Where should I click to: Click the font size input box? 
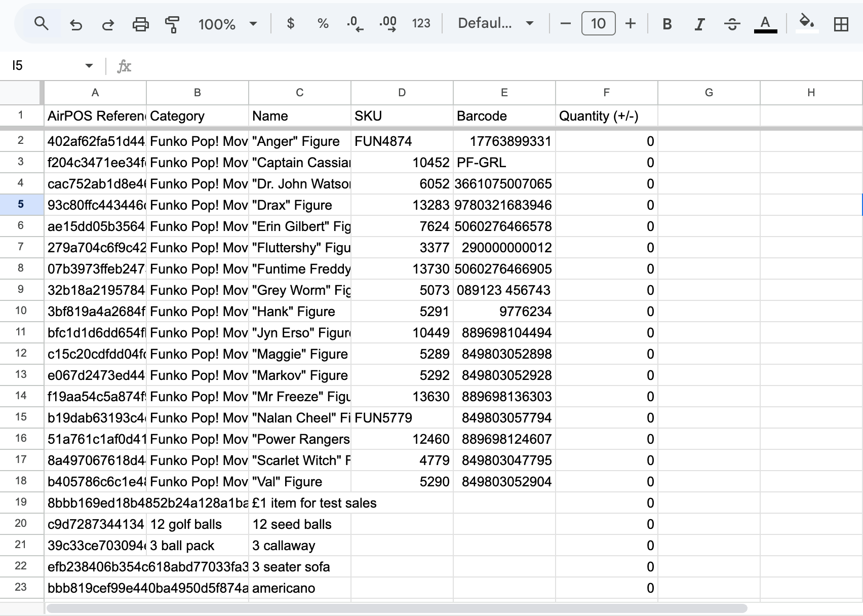(x=598, y=23)
